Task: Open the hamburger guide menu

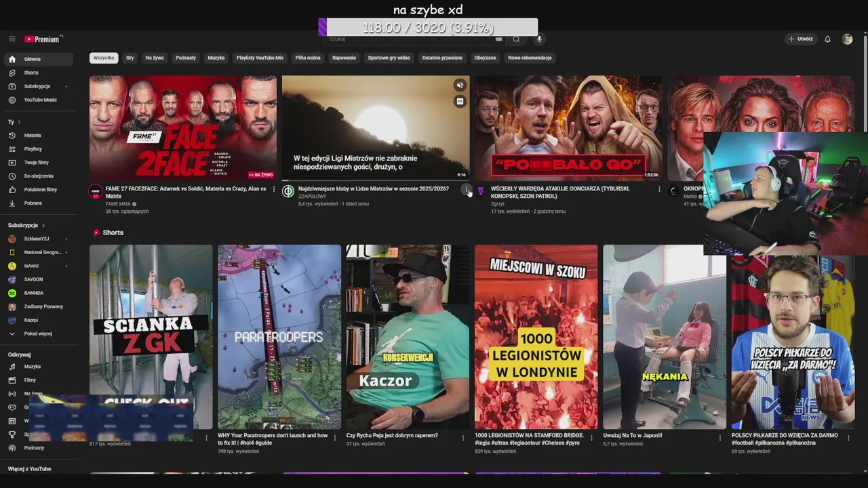Action: click(x=12, y=39)
